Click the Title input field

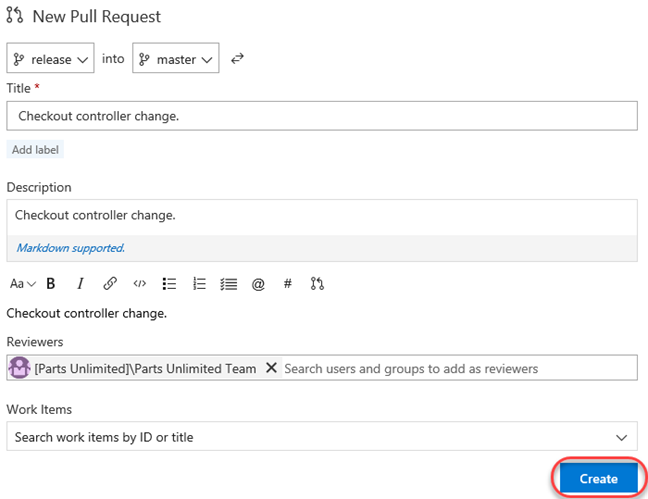click(322, 116)
